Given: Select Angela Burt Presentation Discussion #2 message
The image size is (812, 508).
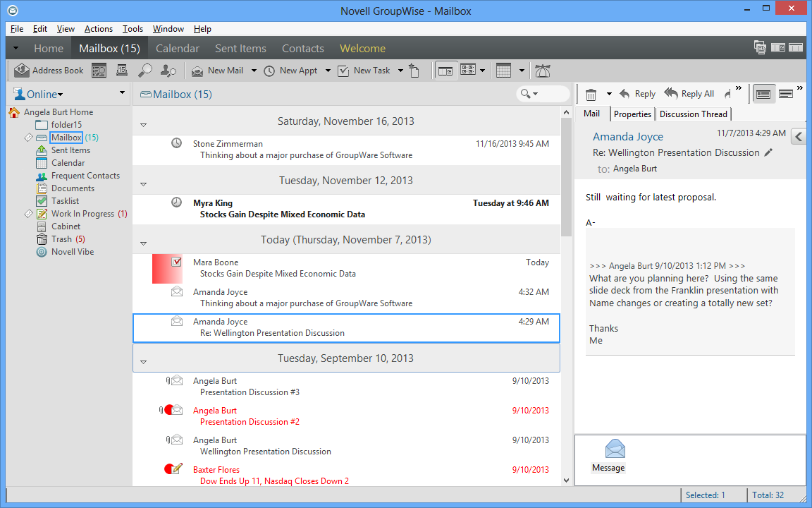Looking at the screenshot, I should coord(346,416).
